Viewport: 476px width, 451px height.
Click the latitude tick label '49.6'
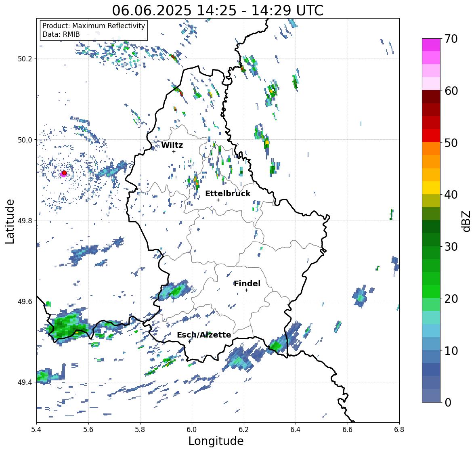25,301
